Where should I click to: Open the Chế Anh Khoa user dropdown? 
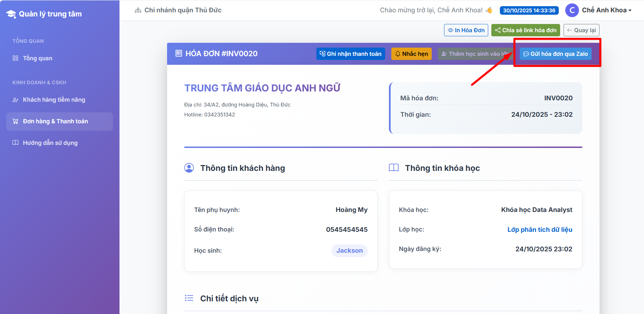tap(607, 10)
